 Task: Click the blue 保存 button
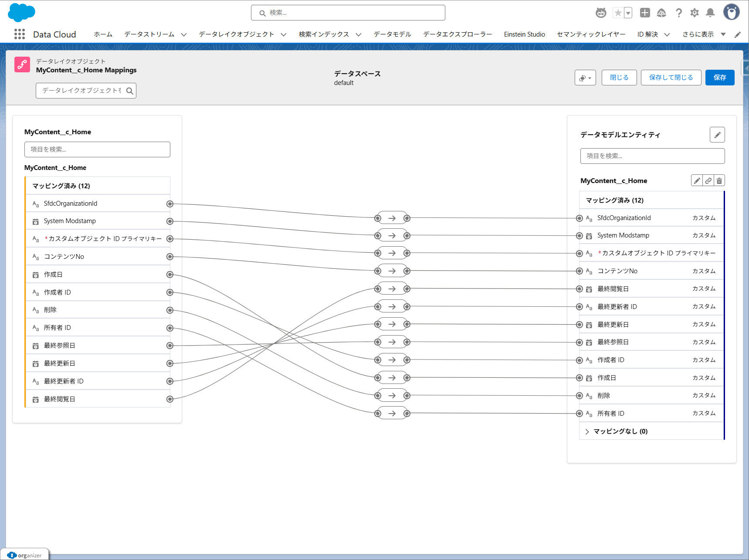[719, 78]
